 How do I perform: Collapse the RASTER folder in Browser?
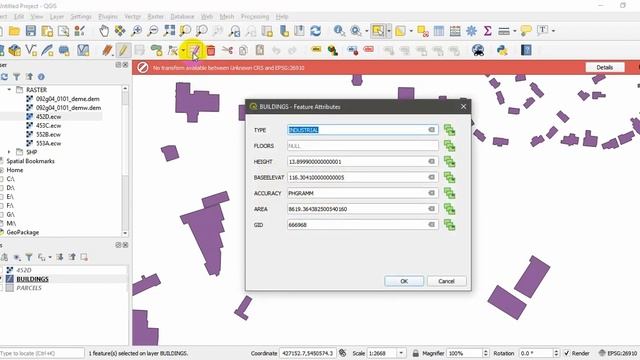click(x=9, y=89)
